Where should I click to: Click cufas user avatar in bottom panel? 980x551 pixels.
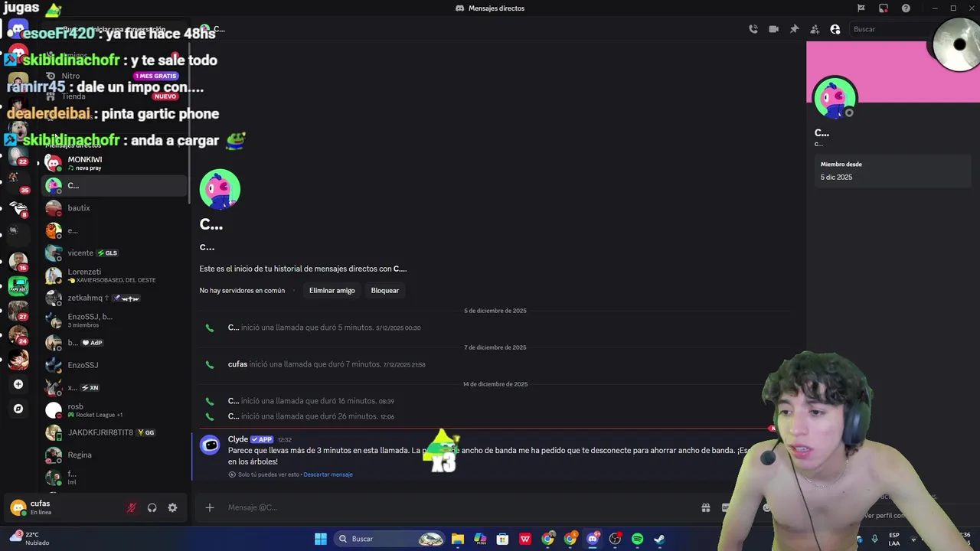(x=18, y=507)
